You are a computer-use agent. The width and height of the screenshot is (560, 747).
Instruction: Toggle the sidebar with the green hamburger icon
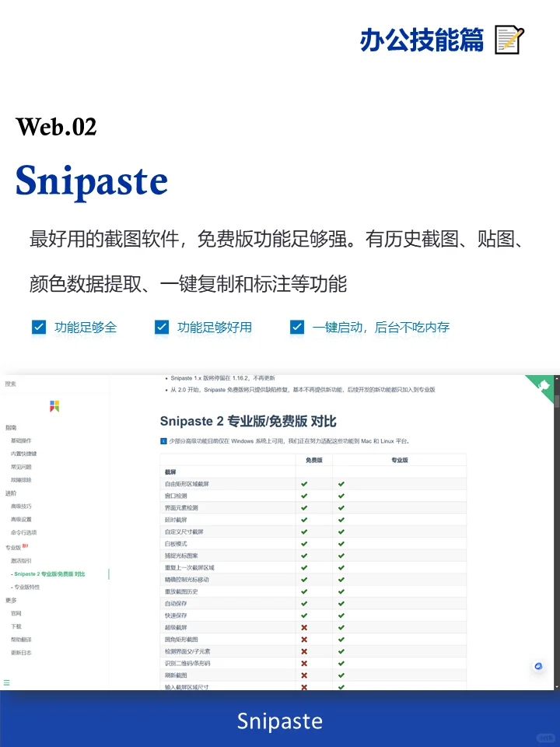coord(7,682)
